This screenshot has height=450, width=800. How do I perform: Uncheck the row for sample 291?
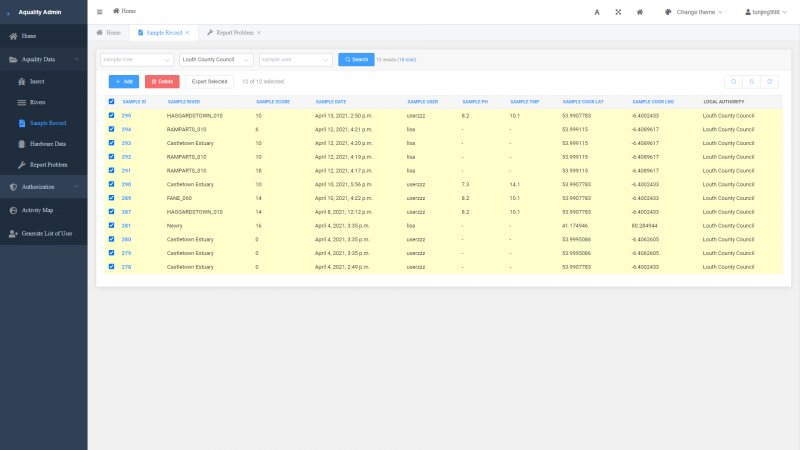point(111,170)
